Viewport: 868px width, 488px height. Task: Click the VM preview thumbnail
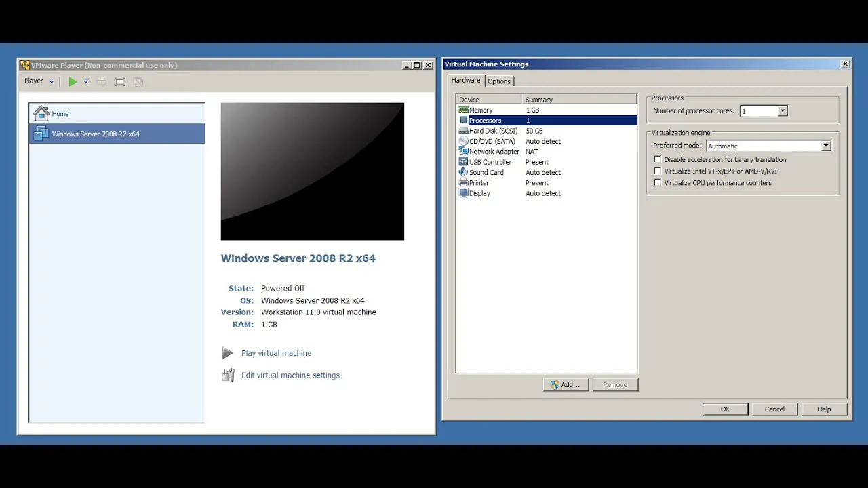pos(313,171)
